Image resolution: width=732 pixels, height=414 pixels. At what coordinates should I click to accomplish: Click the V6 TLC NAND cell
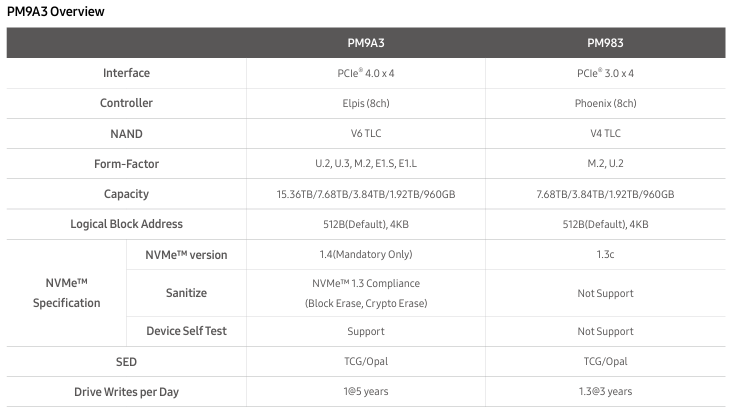click(366, 133)
